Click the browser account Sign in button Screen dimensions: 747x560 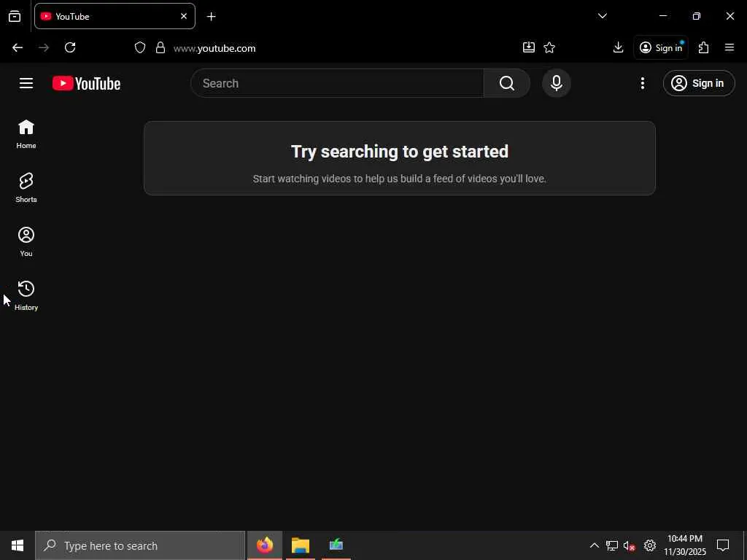pyautogui.click(x=661, y=47)
